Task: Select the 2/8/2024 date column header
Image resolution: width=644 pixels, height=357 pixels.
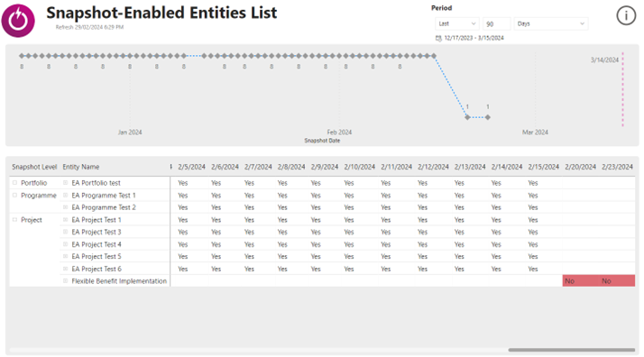Action: pos(291,167)
